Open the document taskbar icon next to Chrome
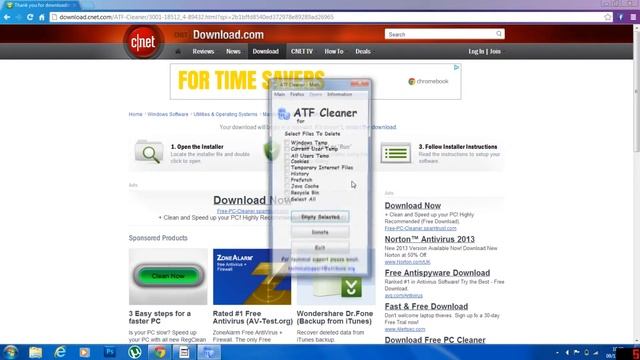640x360 pixels. (x=184, y=352)
